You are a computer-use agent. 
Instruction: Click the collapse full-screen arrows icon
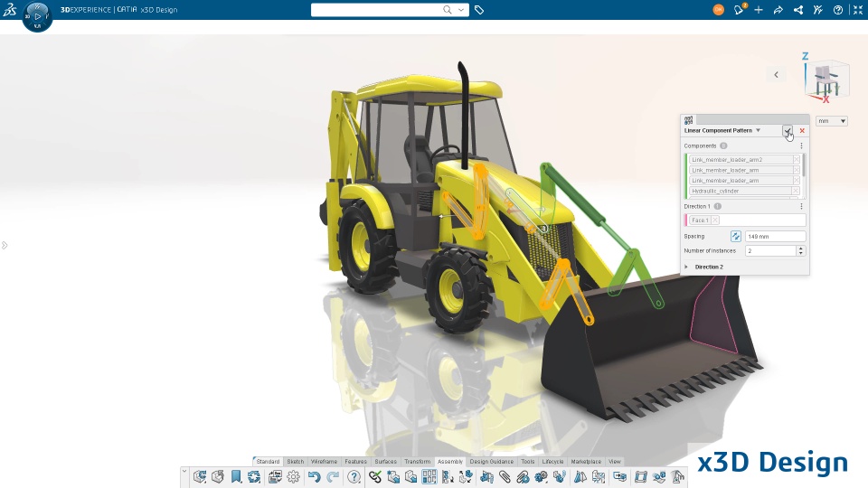coord(858,10)
